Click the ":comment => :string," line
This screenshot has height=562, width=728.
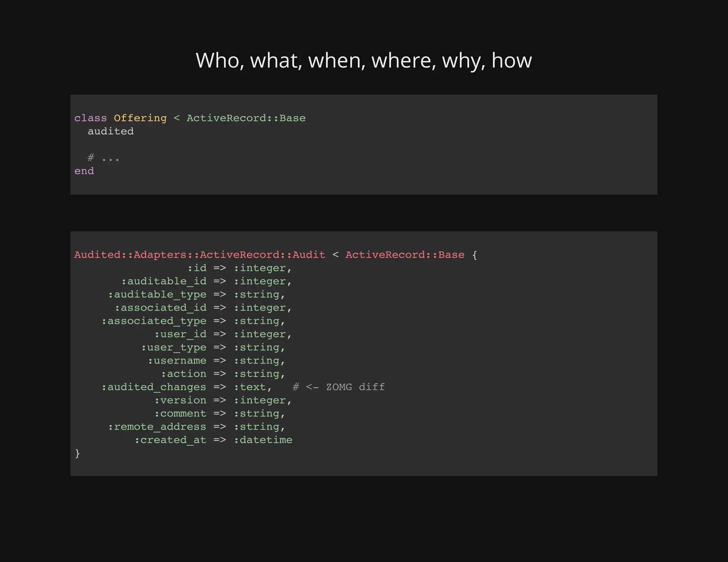click(220, 414)
